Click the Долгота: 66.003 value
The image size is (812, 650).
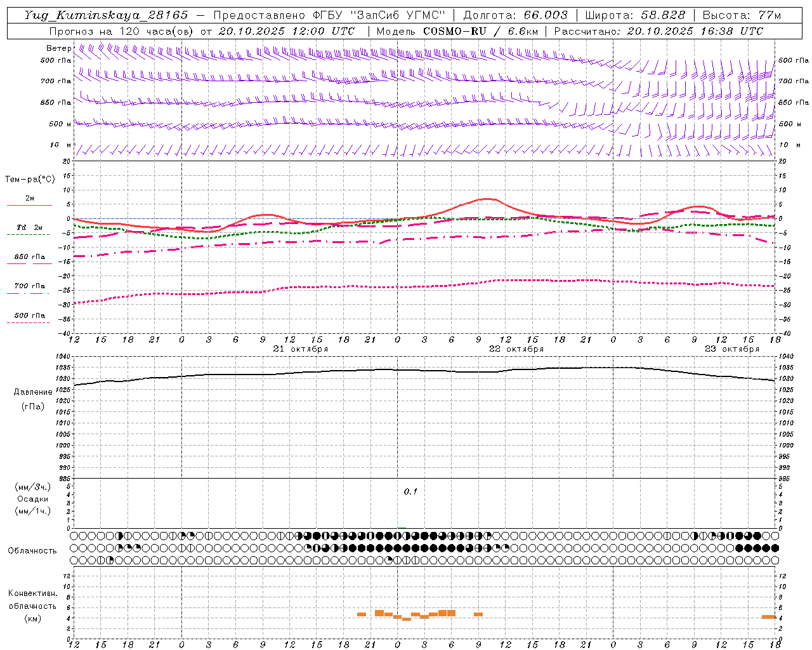tap(515, 15)
